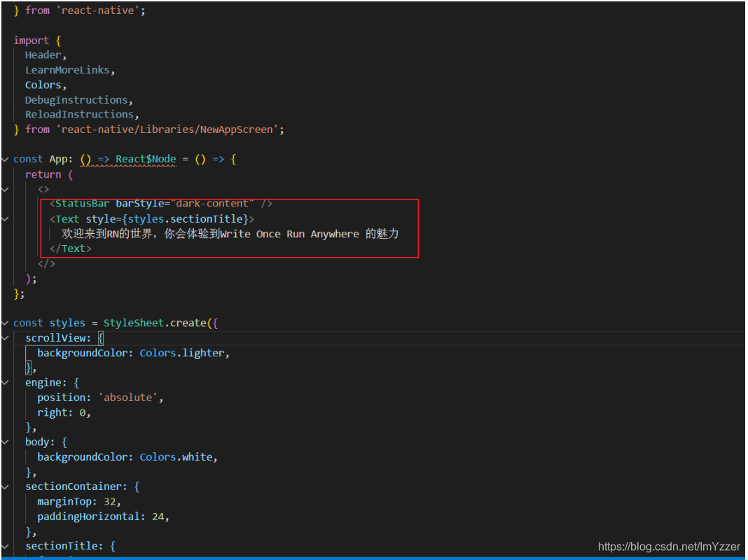Screen dimensions: 748x560
Task: Collapse the scrollView block fold chevron
Action: [5, 338]
